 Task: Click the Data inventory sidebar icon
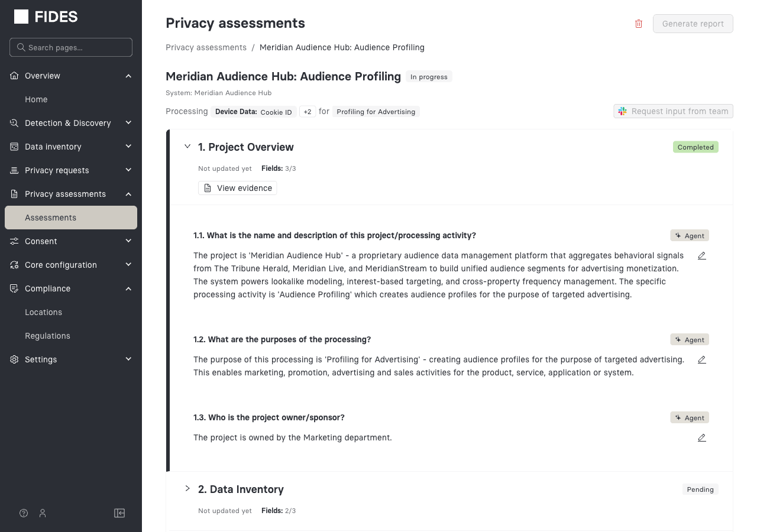(x=13, y=147)
